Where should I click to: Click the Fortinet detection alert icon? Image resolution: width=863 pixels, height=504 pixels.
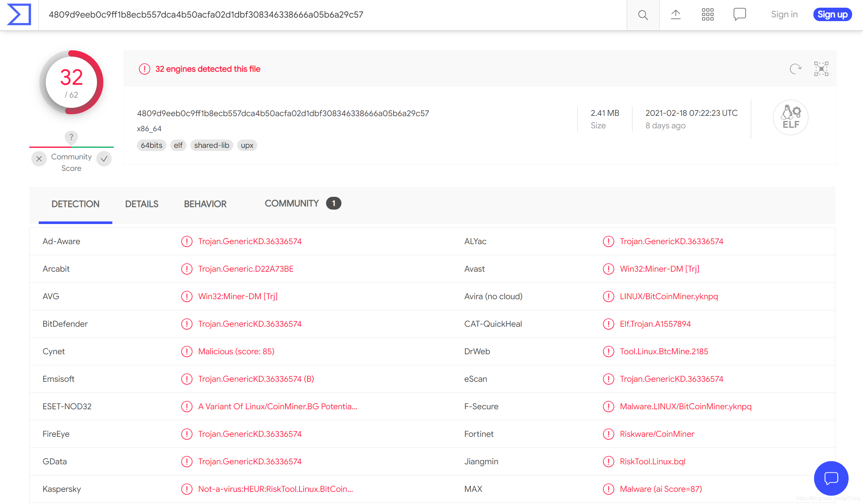pos(608,434)
